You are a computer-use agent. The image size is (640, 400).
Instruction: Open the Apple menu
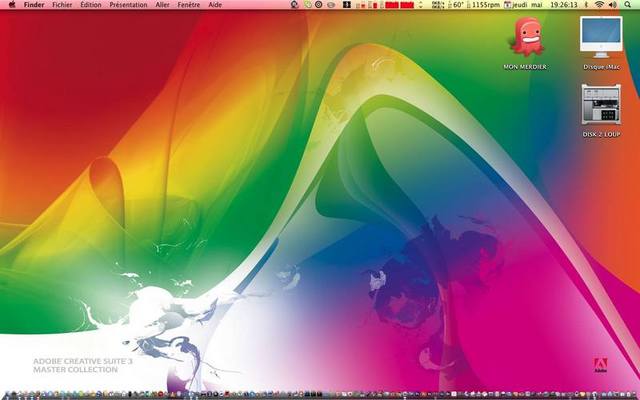click(12, 5)
